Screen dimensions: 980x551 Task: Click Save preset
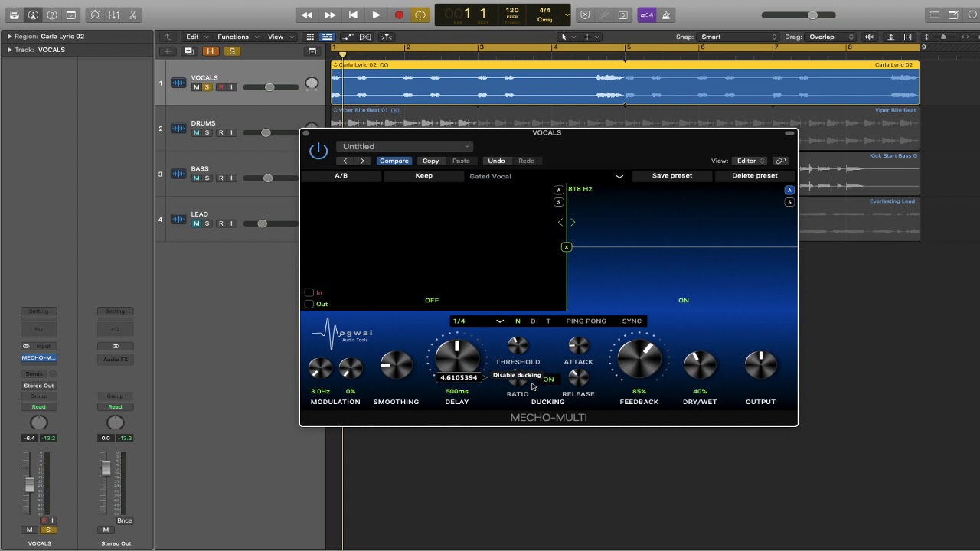672,176
